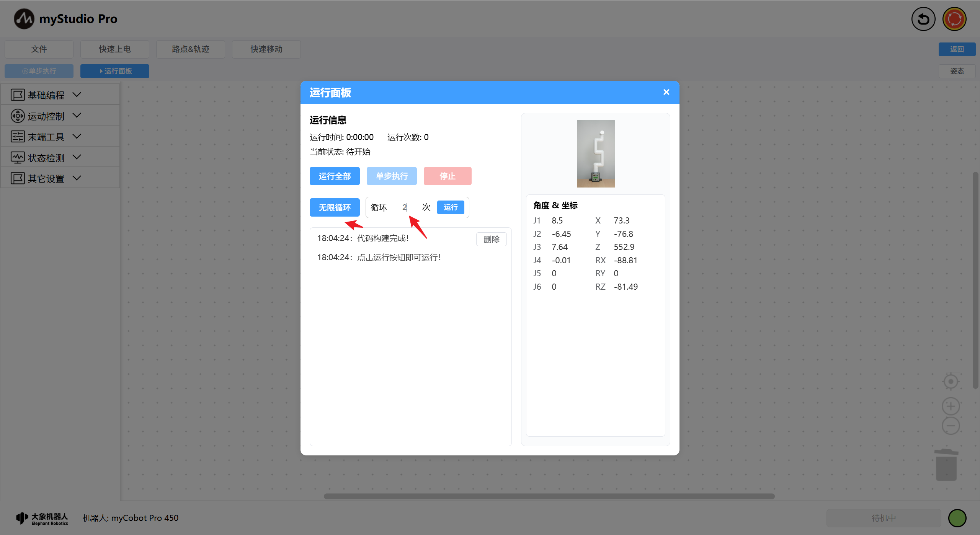The image size is (980, 535).
Task: Click the red emergency stop icon
Action: (x=954, y=19)
